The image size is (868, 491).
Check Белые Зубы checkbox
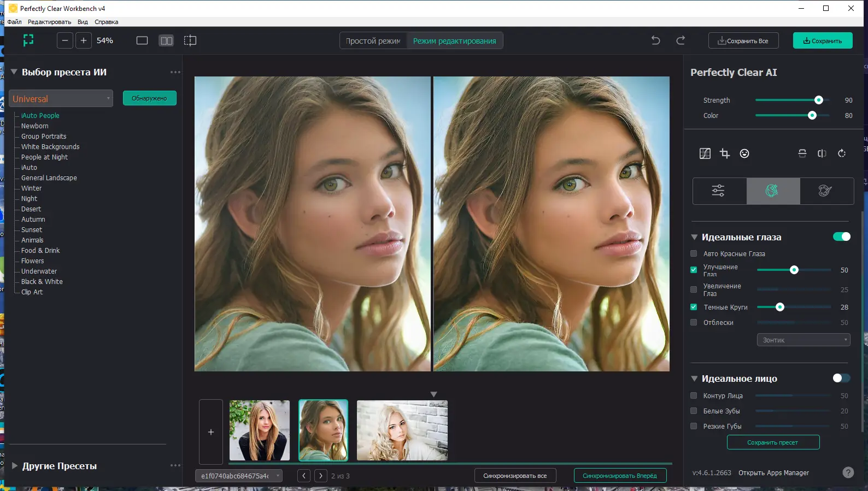pos(694,411)
